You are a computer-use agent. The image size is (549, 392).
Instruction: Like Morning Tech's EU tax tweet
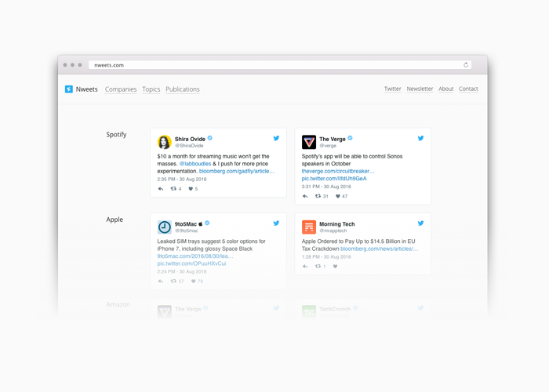[x=335, y=267]
